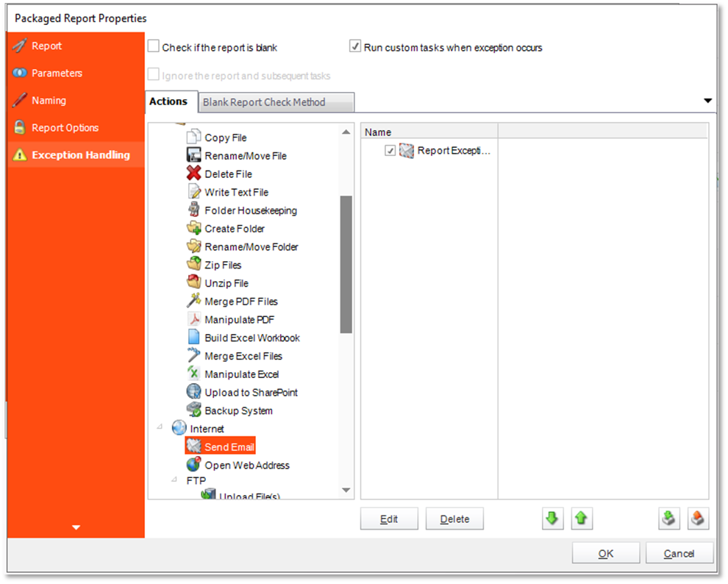Select the Merge PDF Files icon
The height and width of the screenshot is (584, 728).
pos(193,301)
